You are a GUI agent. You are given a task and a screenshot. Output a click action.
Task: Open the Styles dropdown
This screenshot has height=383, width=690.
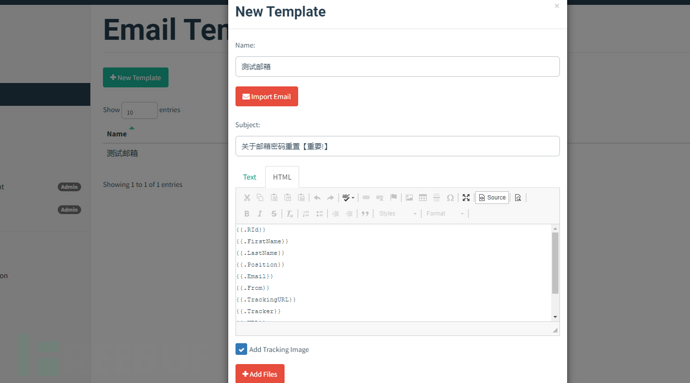397,214
